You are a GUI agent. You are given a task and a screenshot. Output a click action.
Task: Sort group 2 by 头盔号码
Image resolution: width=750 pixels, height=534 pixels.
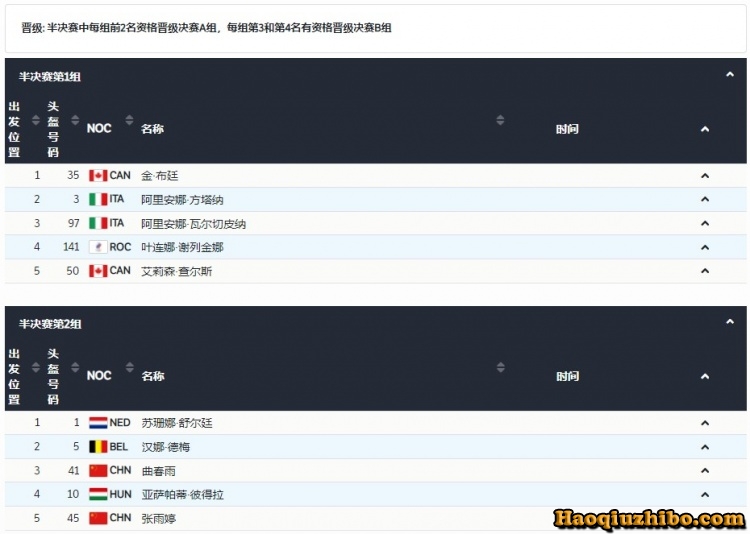pyautogui.click(x=75, y=367)
